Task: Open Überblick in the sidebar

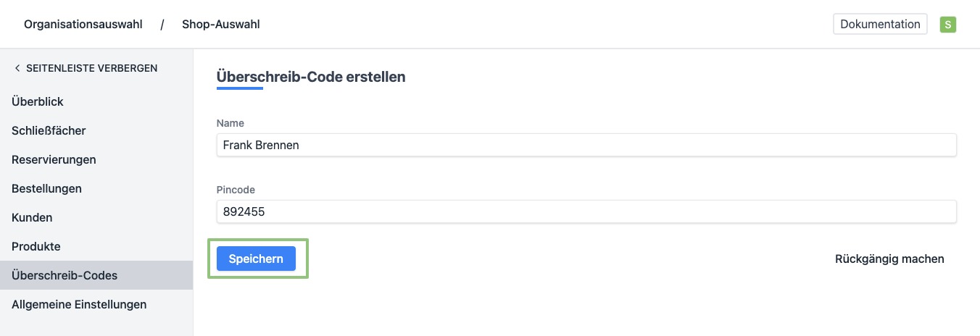Action: (38, 102)
